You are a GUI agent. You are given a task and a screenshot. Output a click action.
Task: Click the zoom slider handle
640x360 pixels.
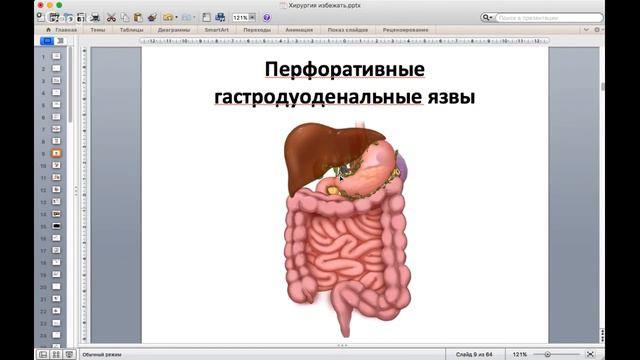548,354
